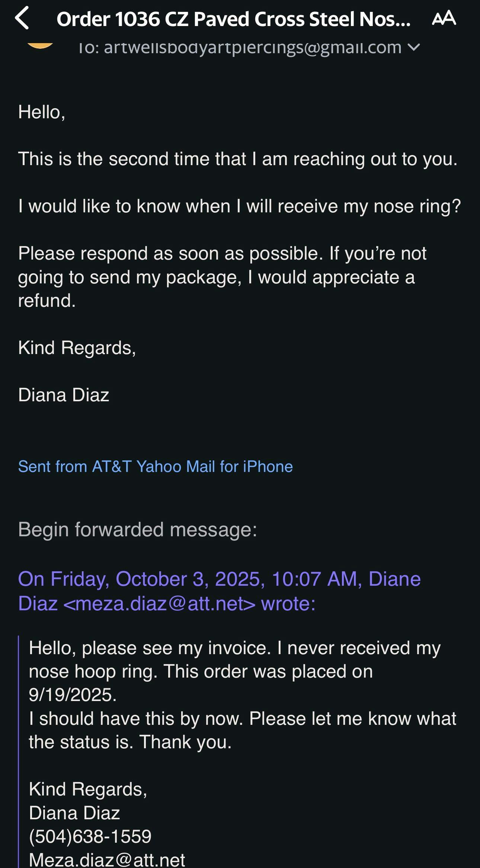Expand recipient details chevron
The image size is (480, 868).
click(x=414, y=48)
